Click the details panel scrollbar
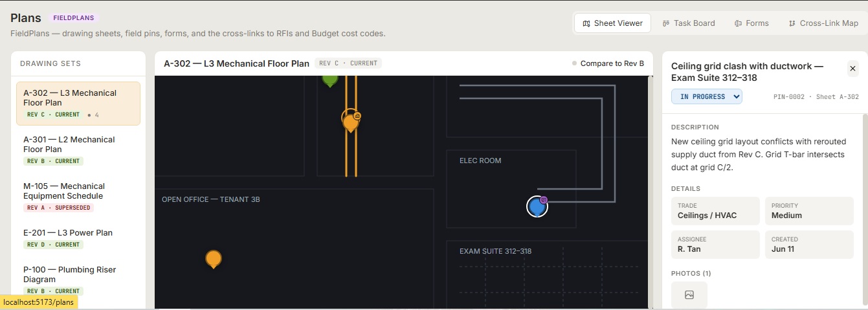868x310 pixels. tap(865, 211)
